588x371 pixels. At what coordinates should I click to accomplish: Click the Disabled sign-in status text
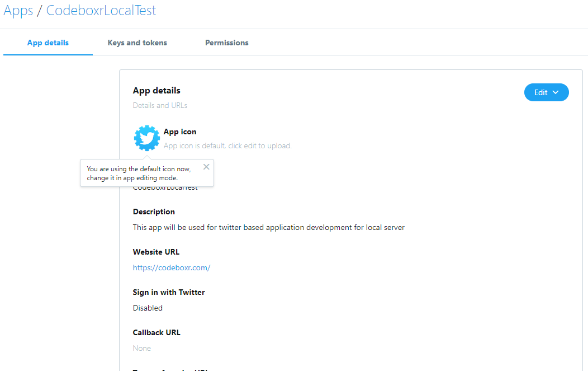tap(148, 308)
